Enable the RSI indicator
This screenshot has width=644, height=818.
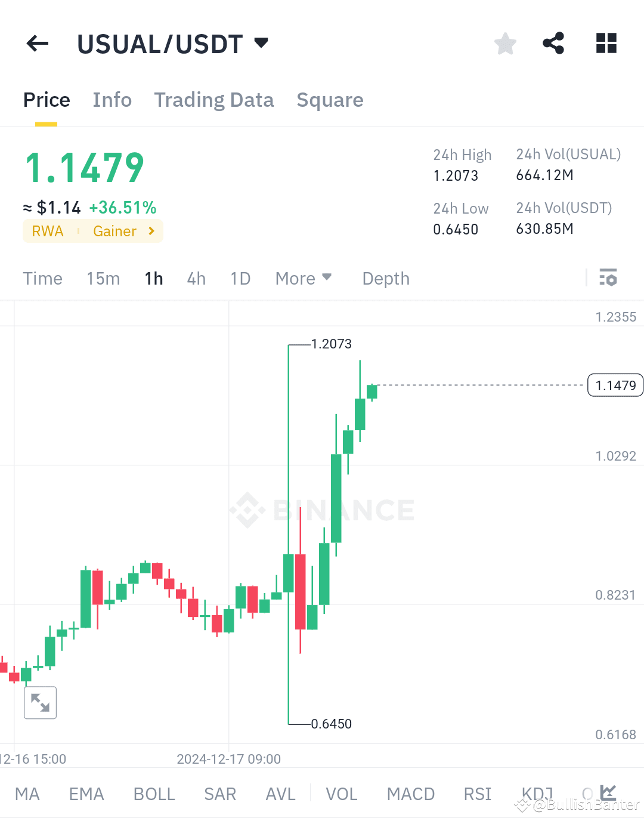477,794
